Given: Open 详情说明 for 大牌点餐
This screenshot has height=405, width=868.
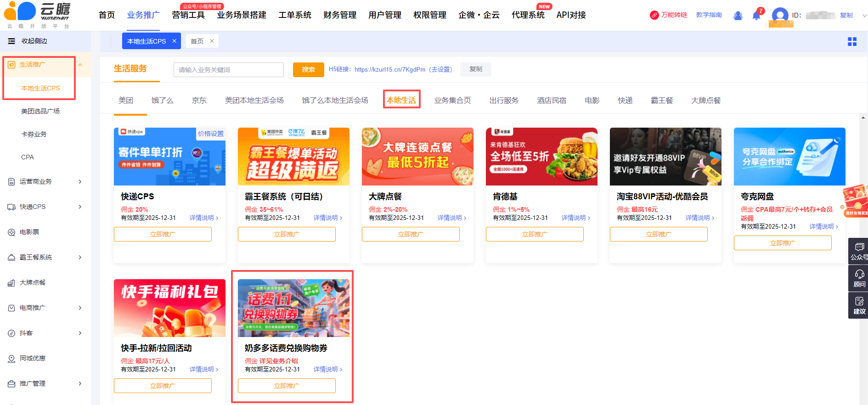Looking at the screenshot, I should [x=452, y=218].
